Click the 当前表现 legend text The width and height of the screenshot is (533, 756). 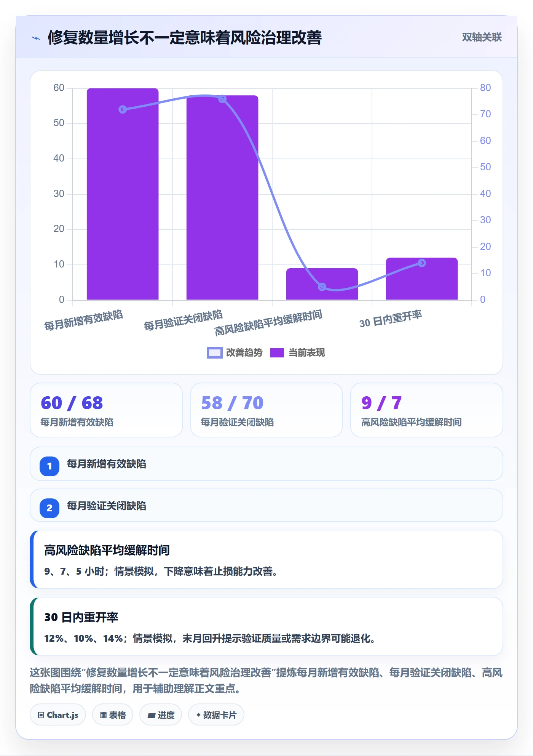pos(307,353)
